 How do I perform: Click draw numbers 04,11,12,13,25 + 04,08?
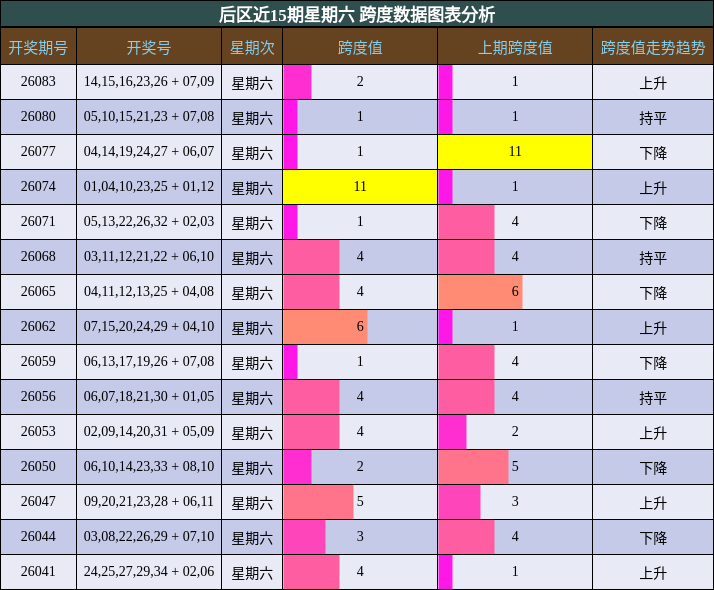pyautogui.click(x=149, y=291)
